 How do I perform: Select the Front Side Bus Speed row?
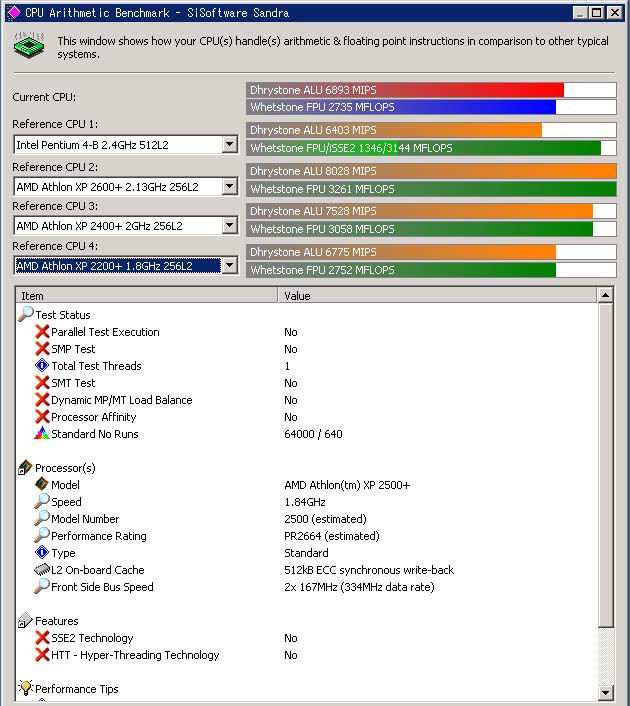(102, 587)
